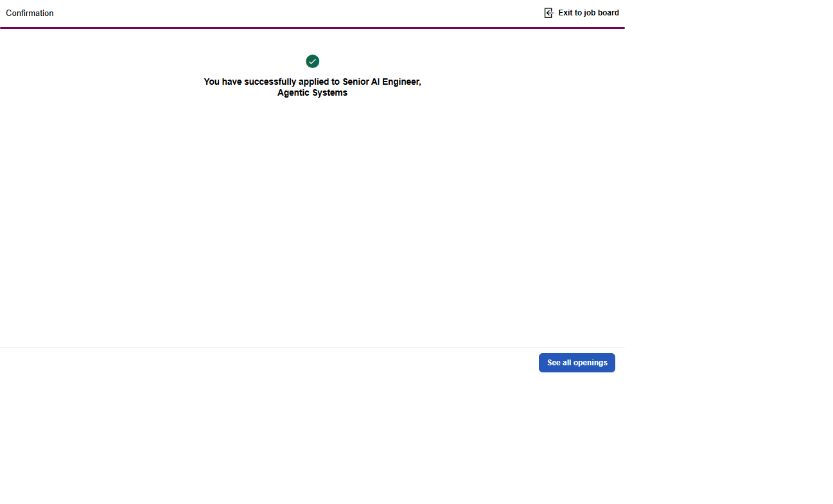Click the "You have successfully applied" heading
833x504 pixels.
coord(272,82)
